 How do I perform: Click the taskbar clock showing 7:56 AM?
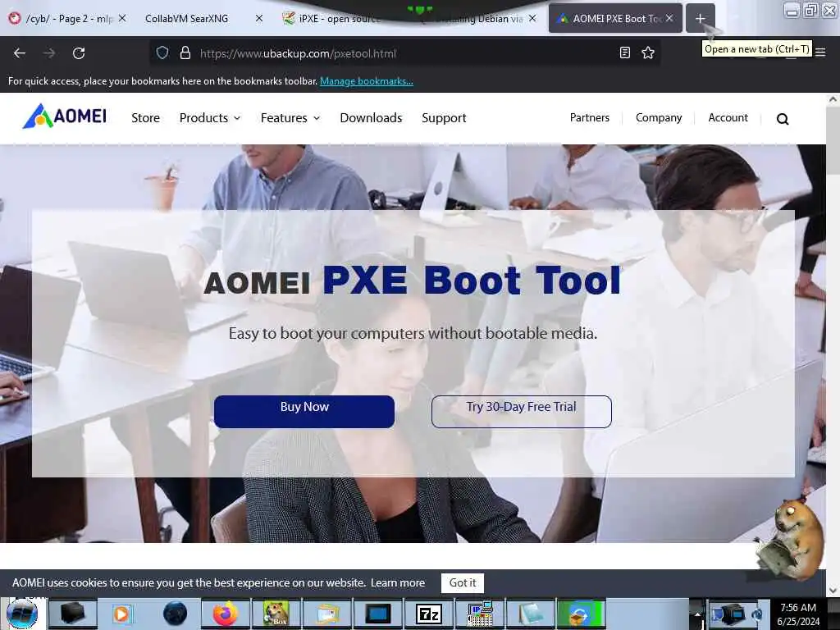pyautogui.click(x=798, y=614)
